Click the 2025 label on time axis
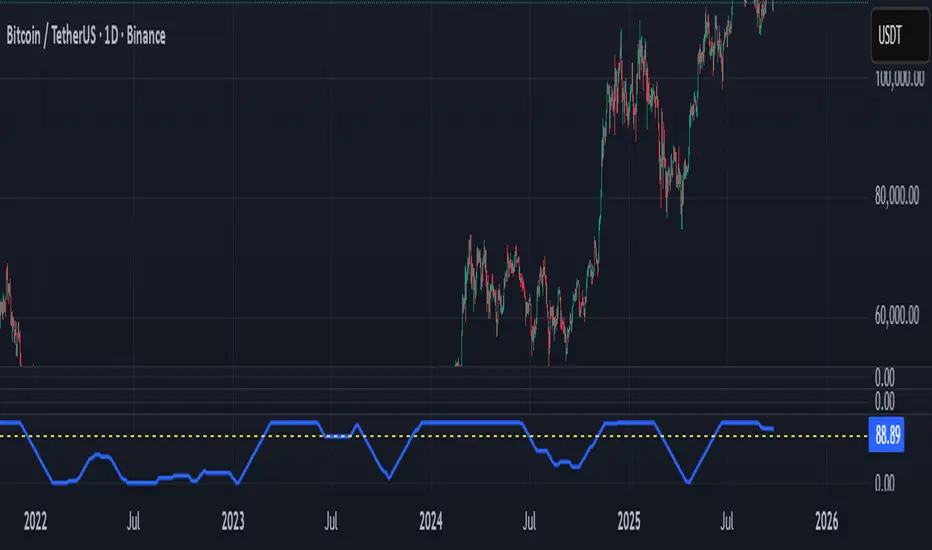Screen dimensions: 932x550 tap(629, 521)
